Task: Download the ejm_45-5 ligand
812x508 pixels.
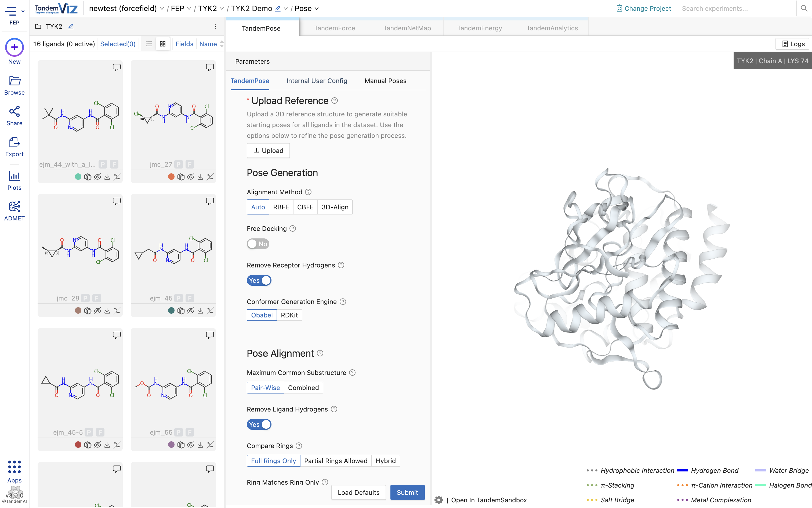Action: 107,445
